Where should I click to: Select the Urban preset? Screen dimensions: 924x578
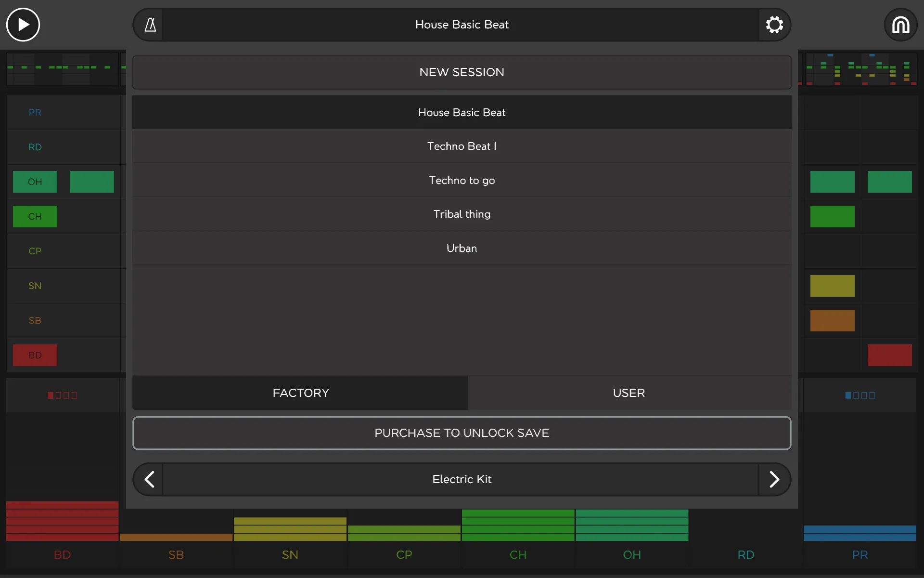pos(462,248)
